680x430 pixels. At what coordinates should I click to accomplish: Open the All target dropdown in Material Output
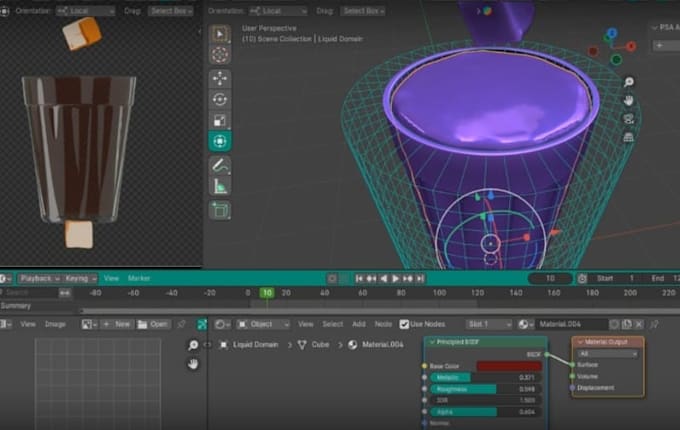pos(607,354)
